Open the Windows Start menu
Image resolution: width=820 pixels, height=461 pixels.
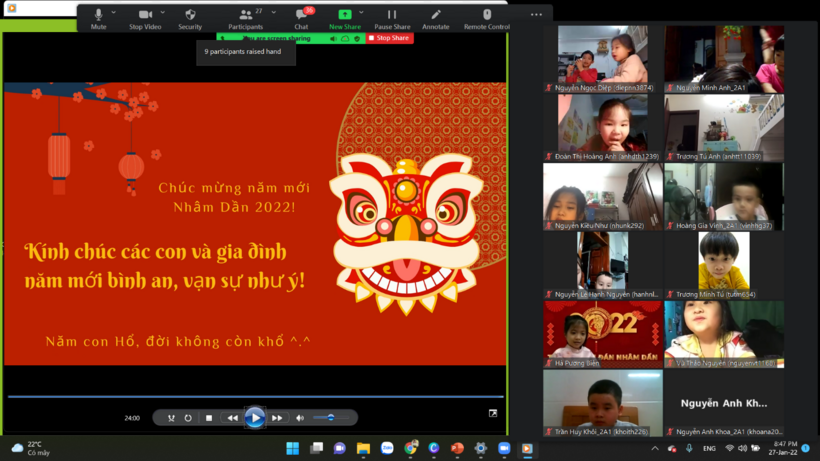tap(293, 448)
